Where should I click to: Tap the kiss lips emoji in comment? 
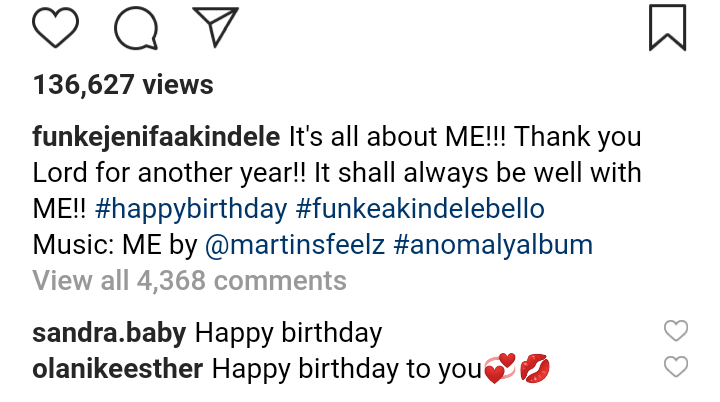[x=535, y=370]
